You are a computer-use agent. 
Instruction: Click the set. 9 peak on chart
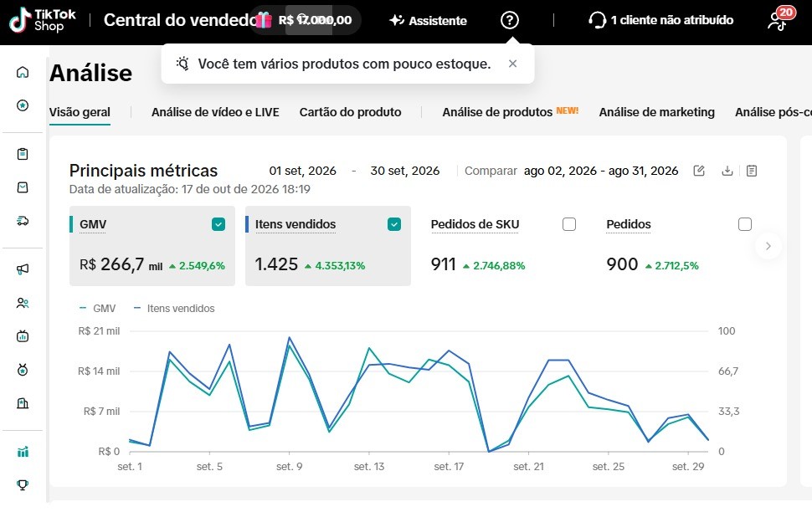point(289,338)
